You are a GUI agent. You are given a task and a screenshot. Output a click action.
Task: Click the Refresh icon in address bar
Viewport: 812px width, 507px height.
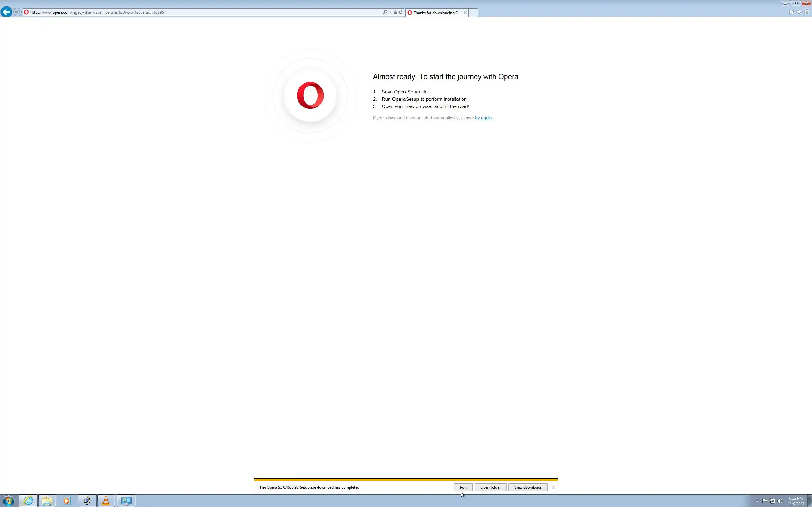tap(401, 12)
